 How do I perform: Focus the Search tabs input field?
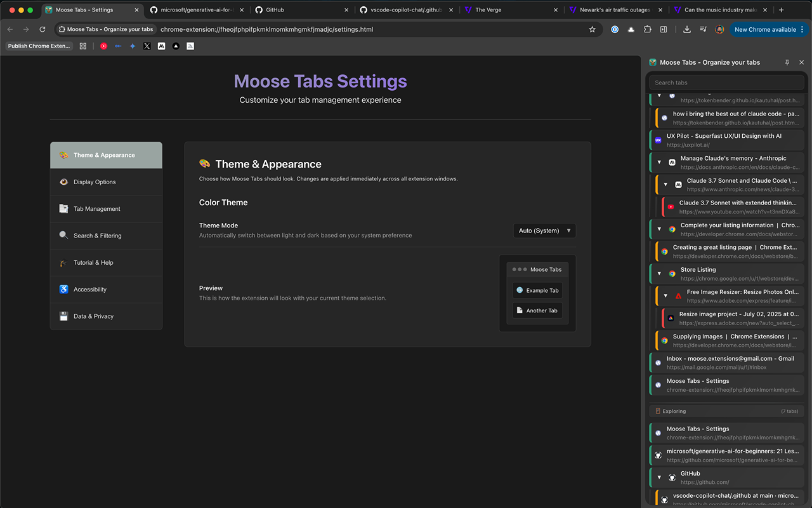point(726,83)
